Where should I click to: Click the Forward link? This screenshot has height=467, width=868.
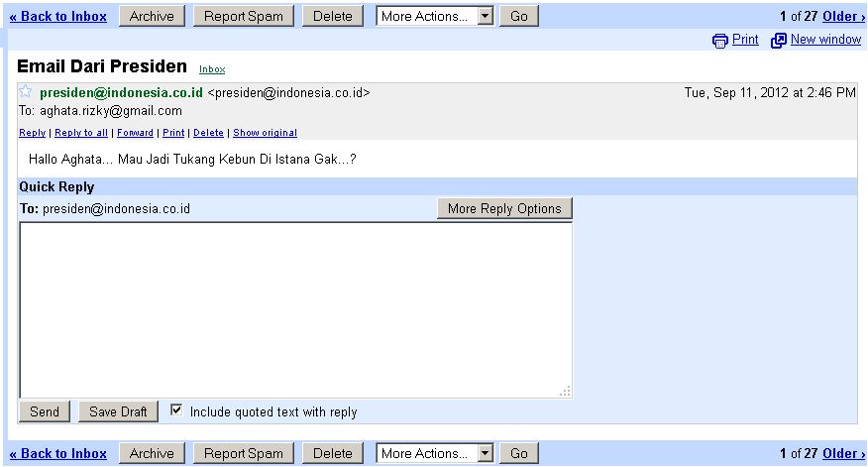(135, 133)
